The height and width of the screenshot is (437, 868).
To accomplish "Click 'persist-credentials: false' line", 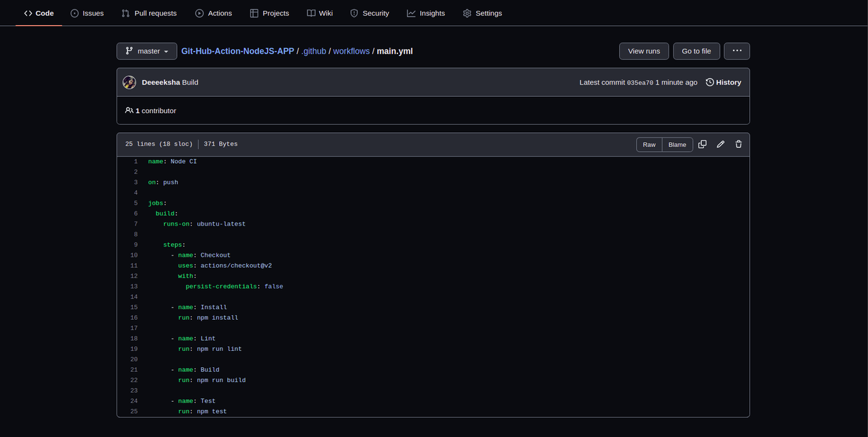I will (x=234, y=287).
